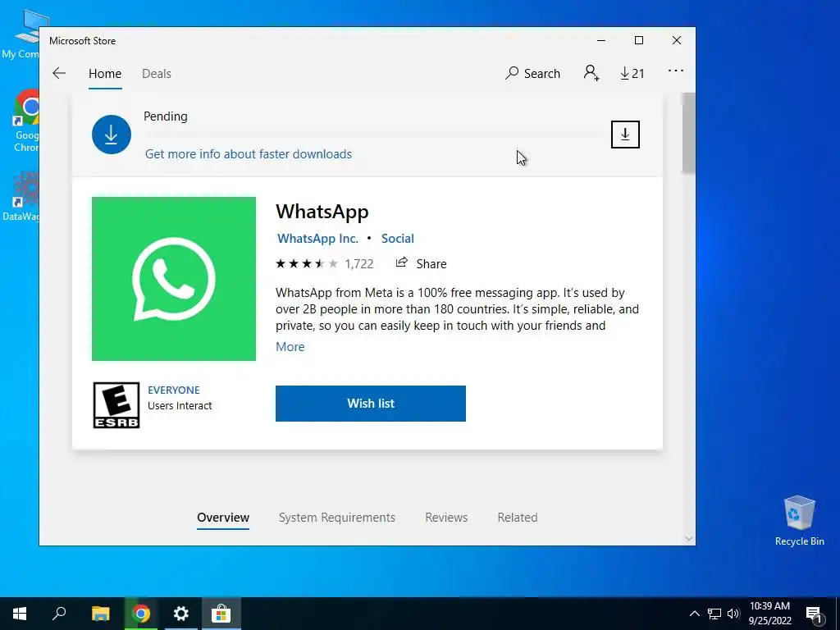Open downloads and updates showing 21
Image resolution: width=840 pixels, height=630 pixels.
[x=632, y=73]
